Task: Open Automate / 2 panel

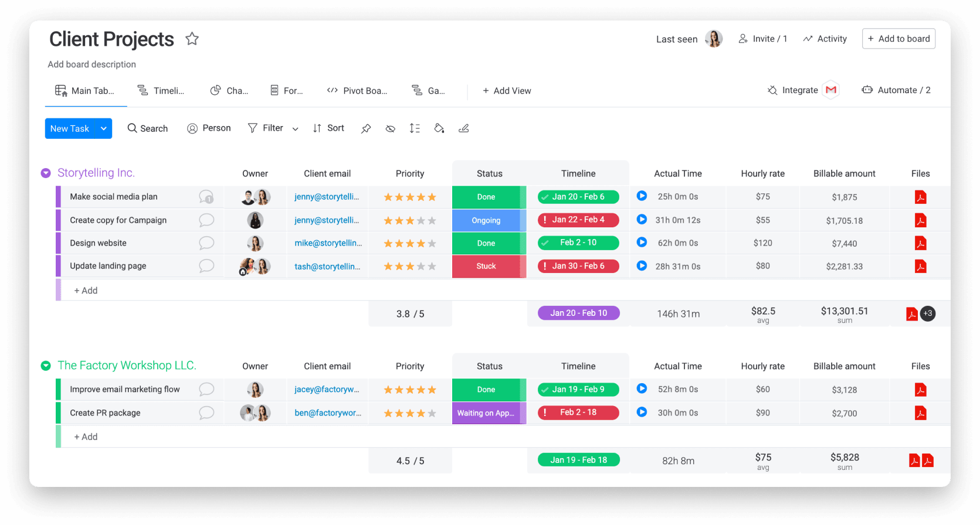Action: pos(896,90)
